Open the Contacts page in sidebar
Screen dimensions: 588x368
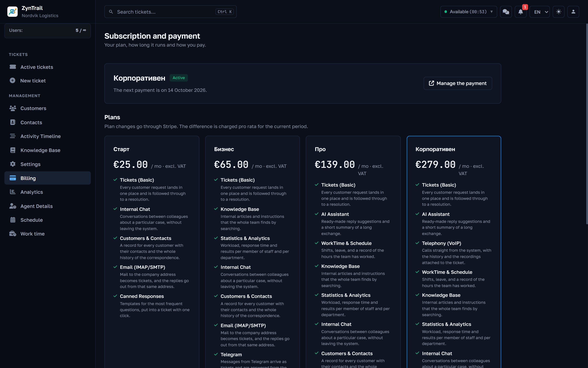pos(48,122)
